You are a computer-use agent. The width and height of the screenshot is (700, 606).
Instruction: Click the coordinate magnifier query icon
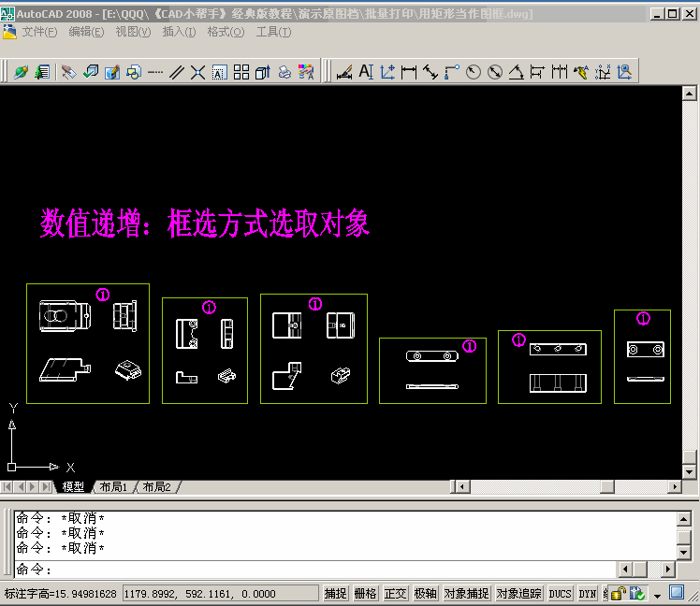click(x=624, y=72)
